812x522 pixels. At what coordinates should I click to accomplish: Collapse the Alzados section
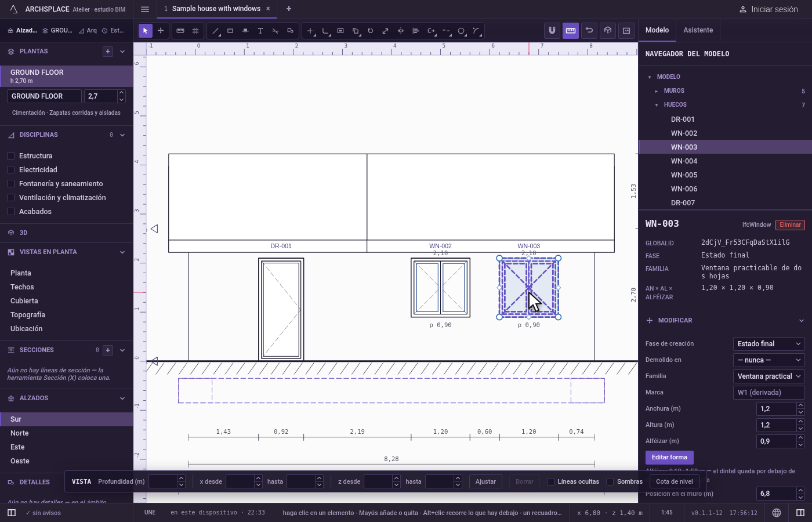122,398
